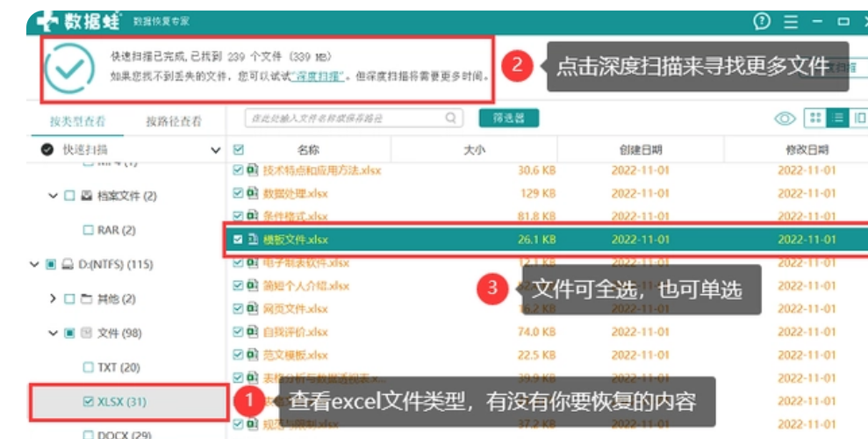This screenshot has width=868, height=439.
Task: Click the Excel icon of 网页文件.xlsx
Action: [253, 308]
